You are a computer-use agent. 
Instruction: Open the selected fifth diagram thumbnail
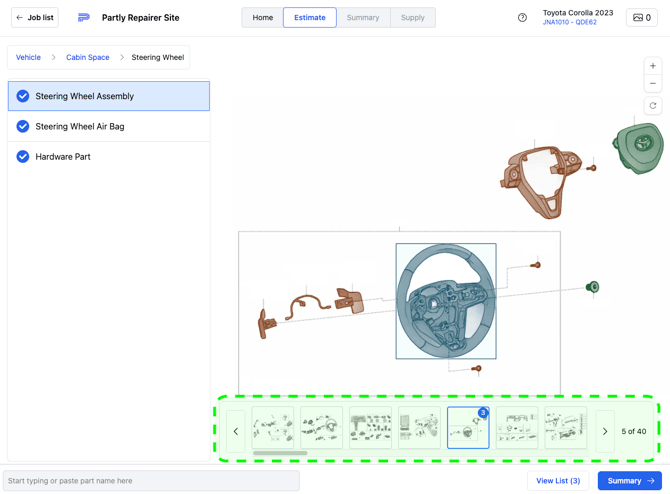click(x=468, y=427)
